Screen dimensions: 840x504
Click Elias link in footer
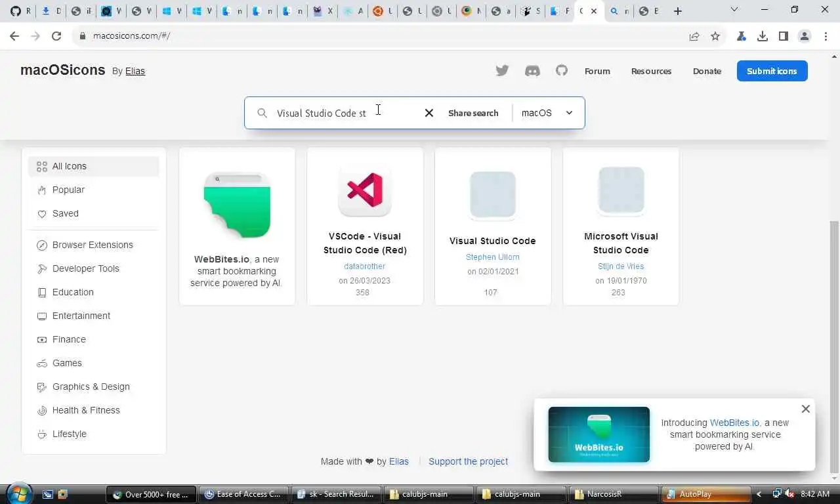(x=399, y=461)
